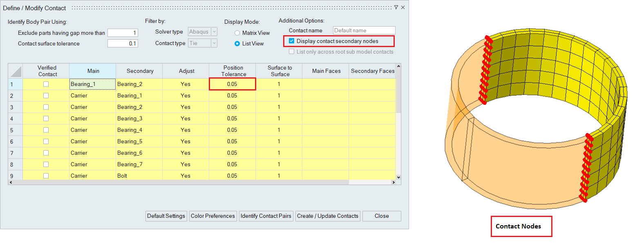Viewport: 644px width, 244px height.
Task: Open the Solver type Abaqus dropdown
Action: (214, 32)
